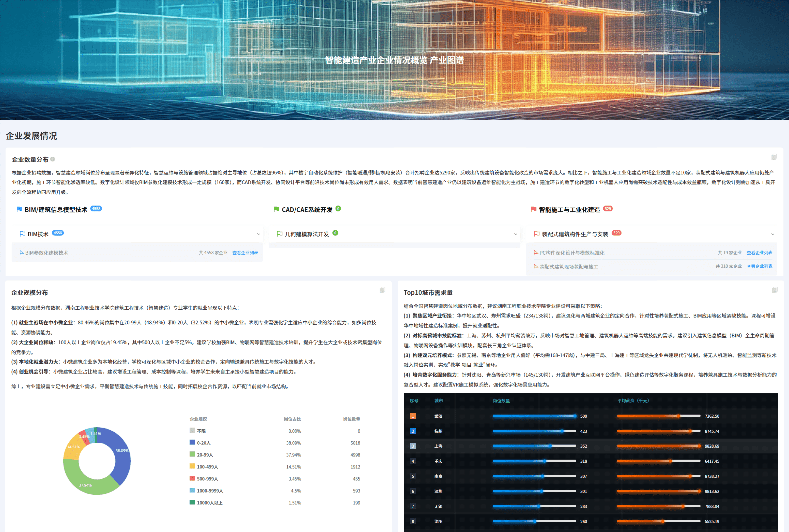Click copy icon in 企业规模分布 panel
The image size is (789, 532).
tap(382, 290)
